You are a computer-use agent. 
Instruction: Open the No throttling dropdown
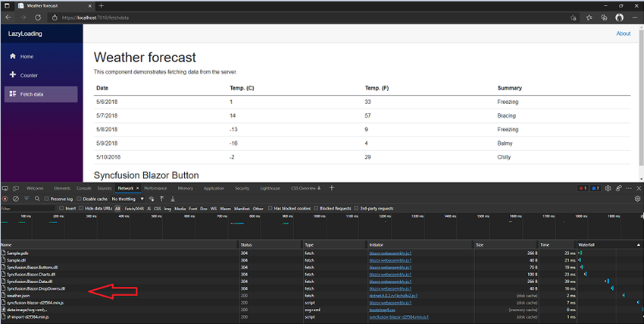point(128,199)
